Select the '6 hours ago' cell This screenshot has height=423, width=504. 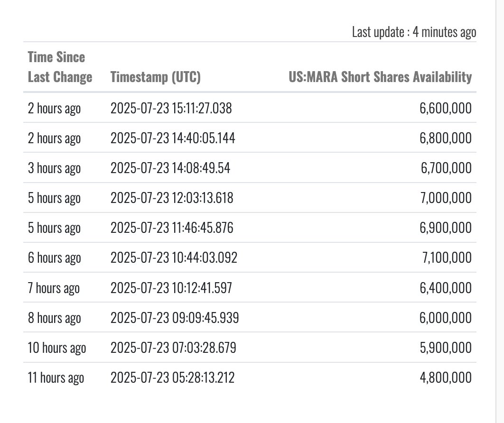tap(54, 258)
